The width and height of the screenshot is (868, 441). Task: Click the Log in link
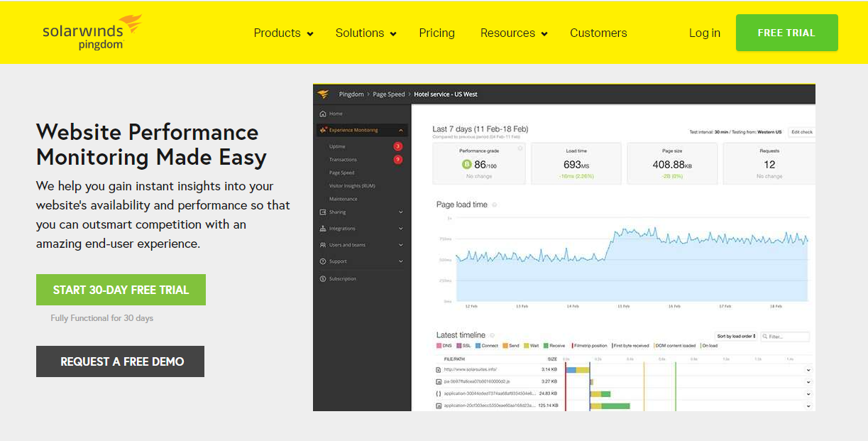704,33
